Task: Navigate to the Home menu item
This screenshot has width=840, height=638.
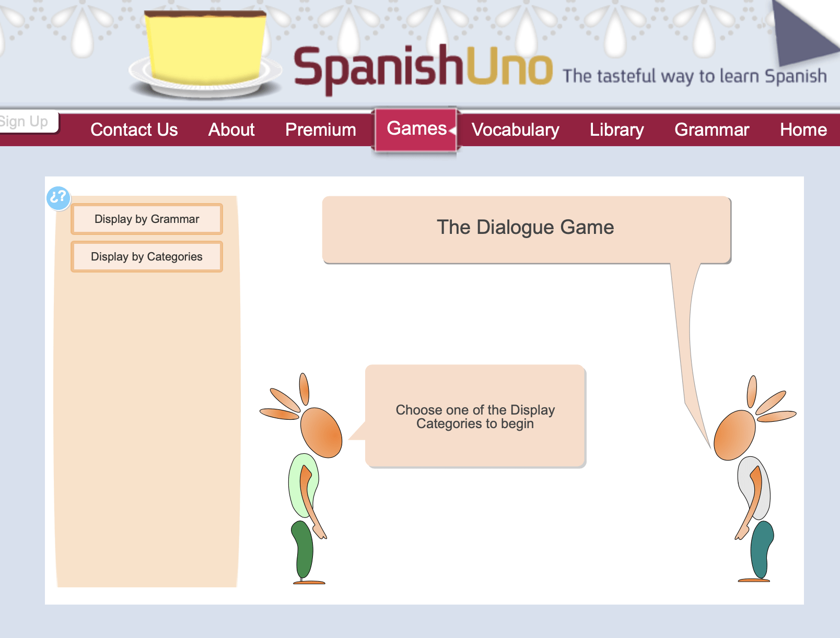Action: [x=802, y=129]
